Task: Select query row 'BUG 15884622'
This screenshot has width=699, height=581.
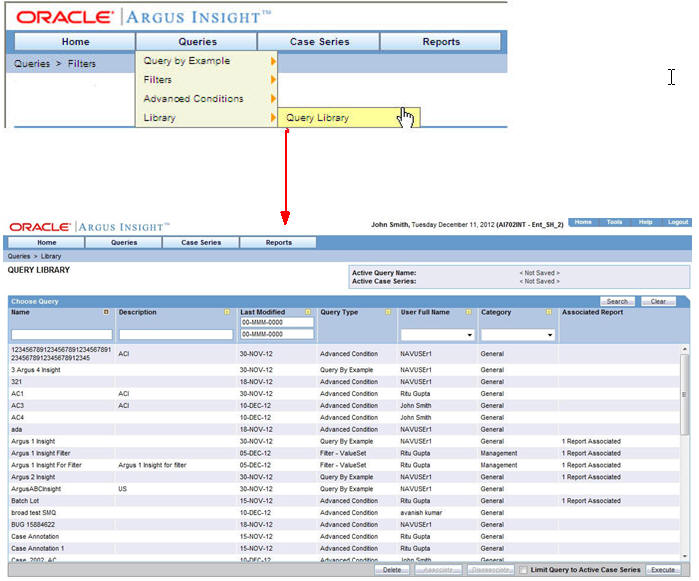Action: pyautogui.click(x=344, y=525)
